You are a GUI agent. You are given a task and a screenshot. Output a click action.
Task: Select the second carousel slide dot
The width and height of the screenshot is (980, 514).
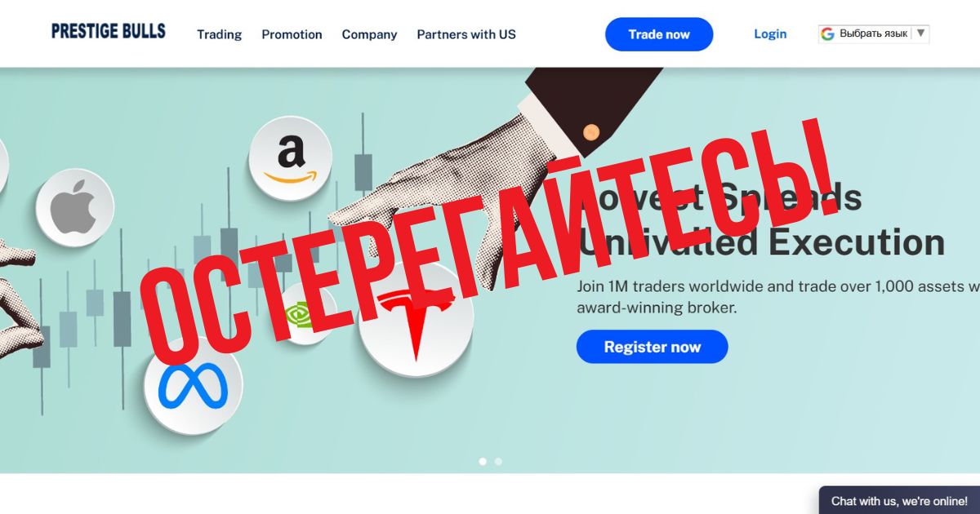(x=498, y=462)
